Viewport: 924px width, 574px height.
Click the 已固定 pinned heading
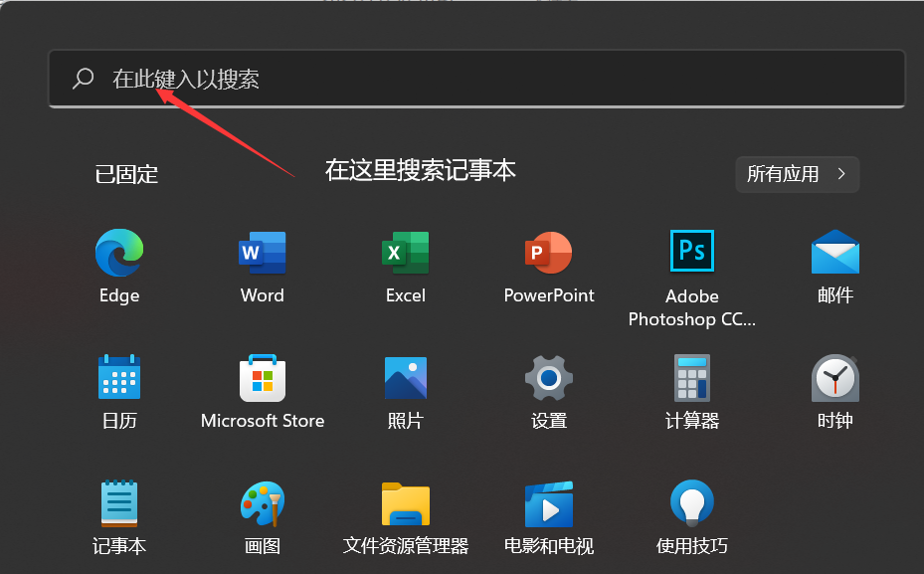(x=126, y=174)
